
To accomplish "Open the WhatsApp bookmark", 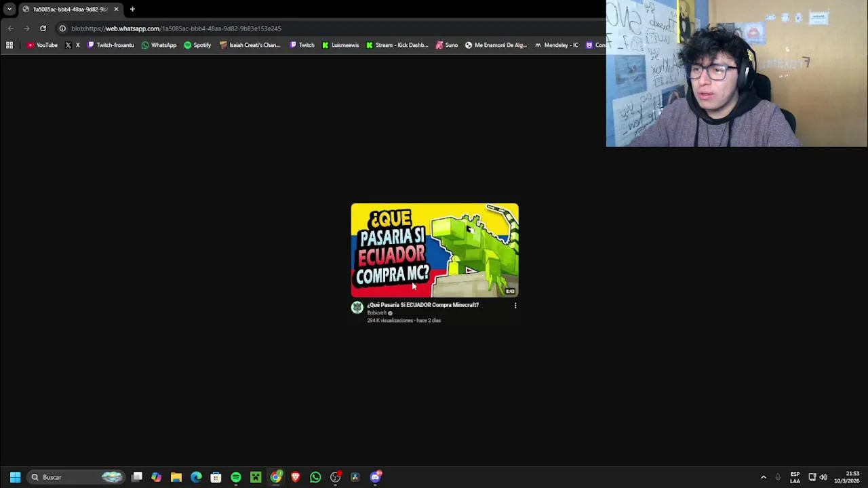I will (159, 45).
